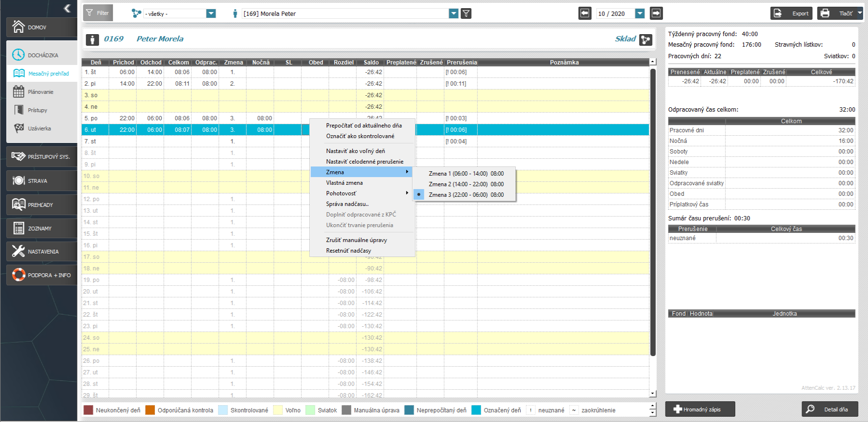Click the employee info icon beside 0169
The image size is (868, 422).
92,39
